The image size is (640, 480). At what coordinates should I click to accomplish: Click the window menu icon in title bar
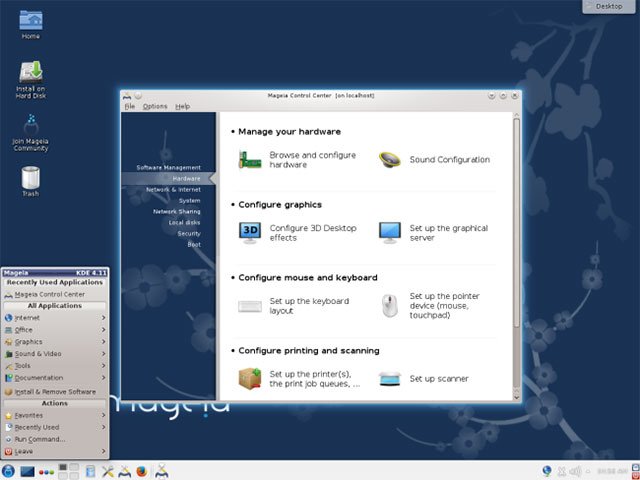(127, 96)
